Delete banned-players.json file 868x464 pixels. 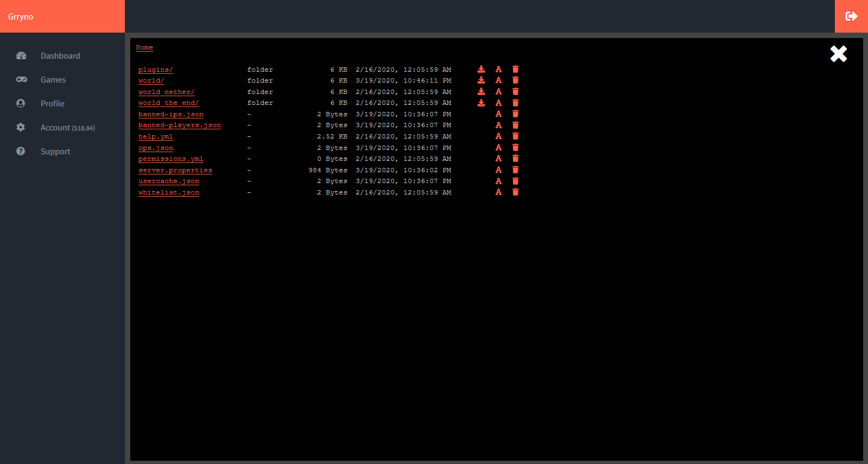coord(516,125)
